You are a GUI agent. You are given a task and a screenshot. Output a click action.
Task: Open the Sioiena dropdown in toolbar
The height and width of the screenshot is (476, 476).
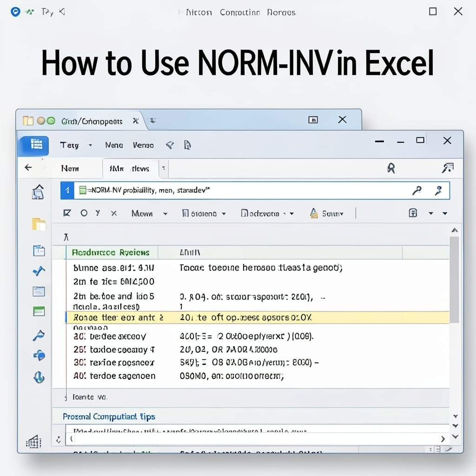coord(224,214)
